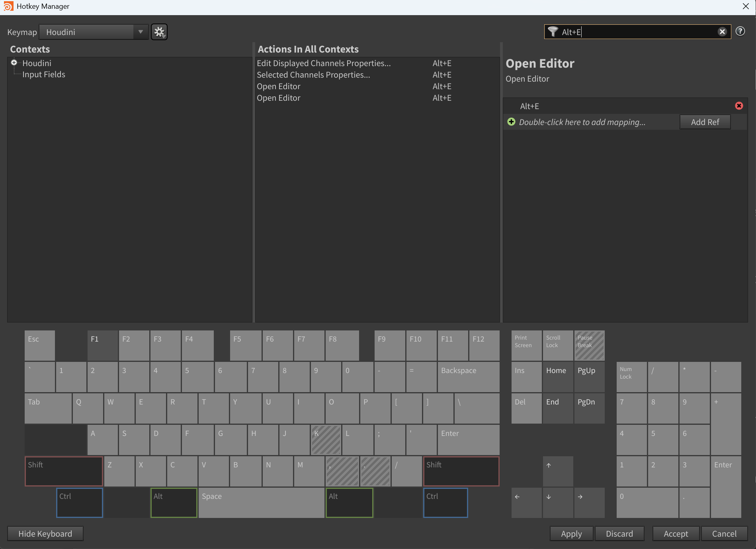Click the up arrow key
The width and height of the screenshot is (756, 549).
tap(558, 471)
